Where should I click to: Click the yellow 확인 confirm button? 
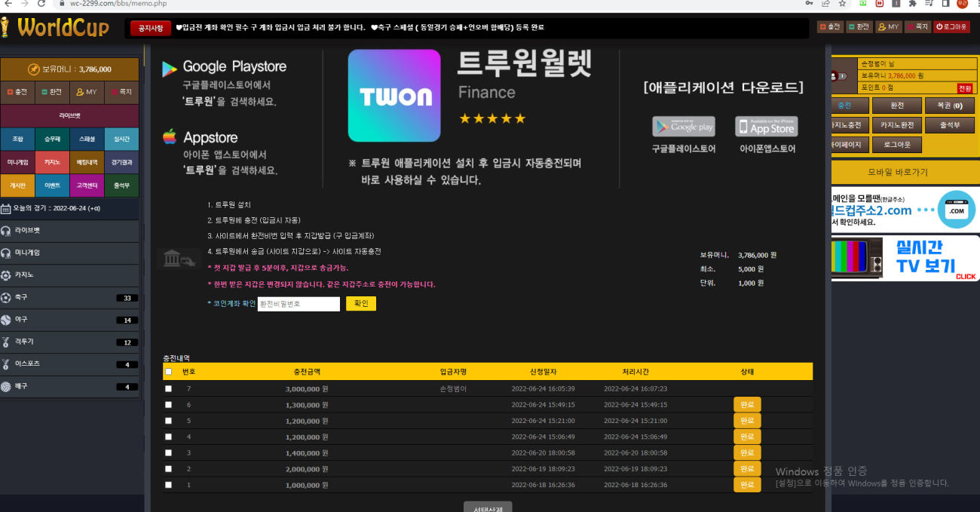pos(360,304)
